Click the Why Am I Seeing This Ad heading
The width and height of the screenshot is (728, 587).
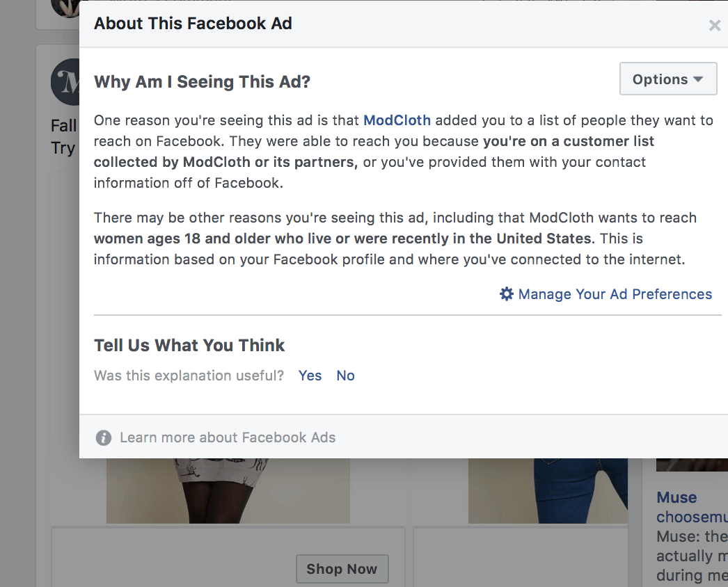[x=202, y=81]
